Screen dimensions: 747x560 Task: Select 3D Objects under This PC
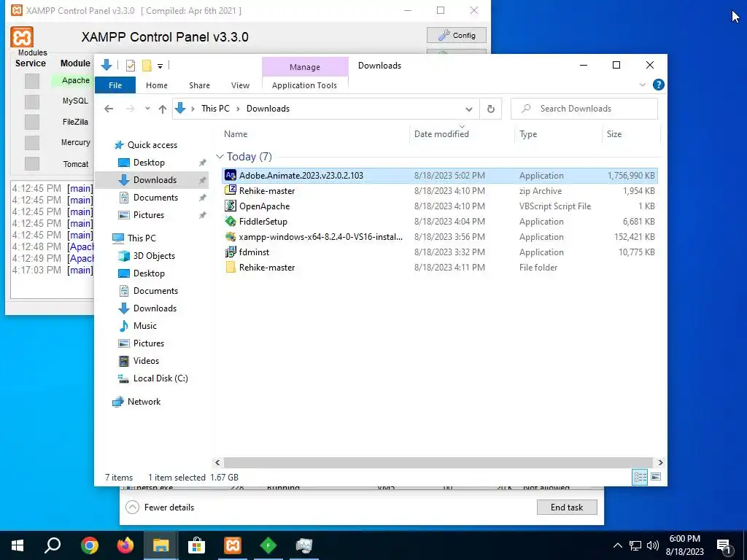tap(147, 256)
